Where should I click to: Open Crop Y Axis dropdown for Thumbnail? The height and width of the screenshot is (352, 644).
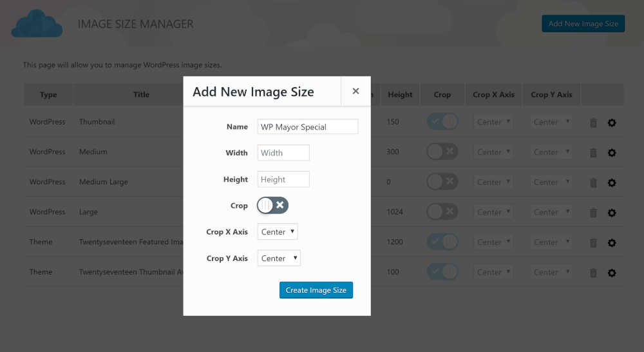[551, 122]
